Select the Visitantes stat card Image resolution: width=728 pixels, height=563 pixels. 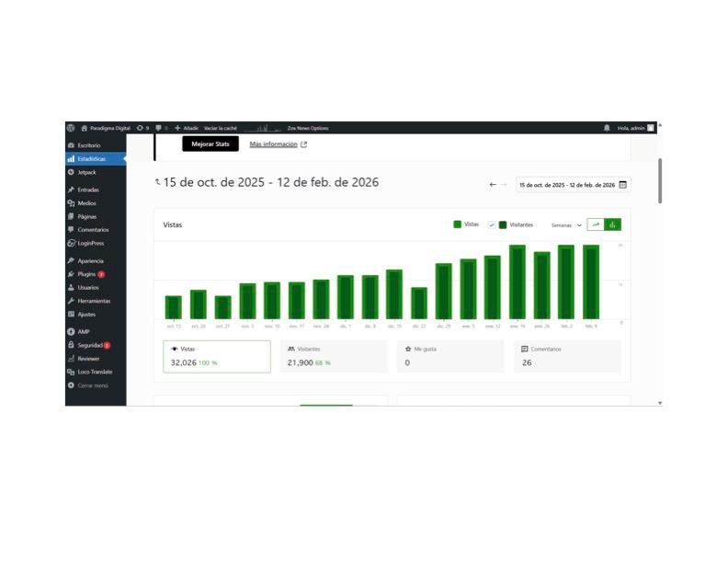coord(334,356)
